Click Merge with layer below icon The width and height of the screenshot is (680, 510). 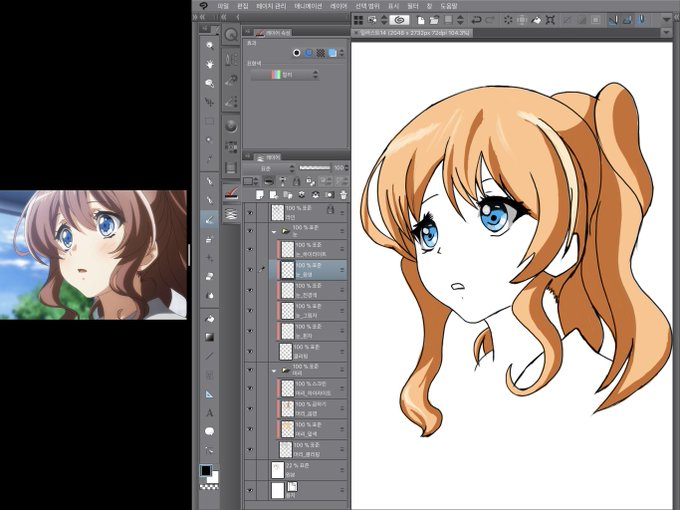315,195
